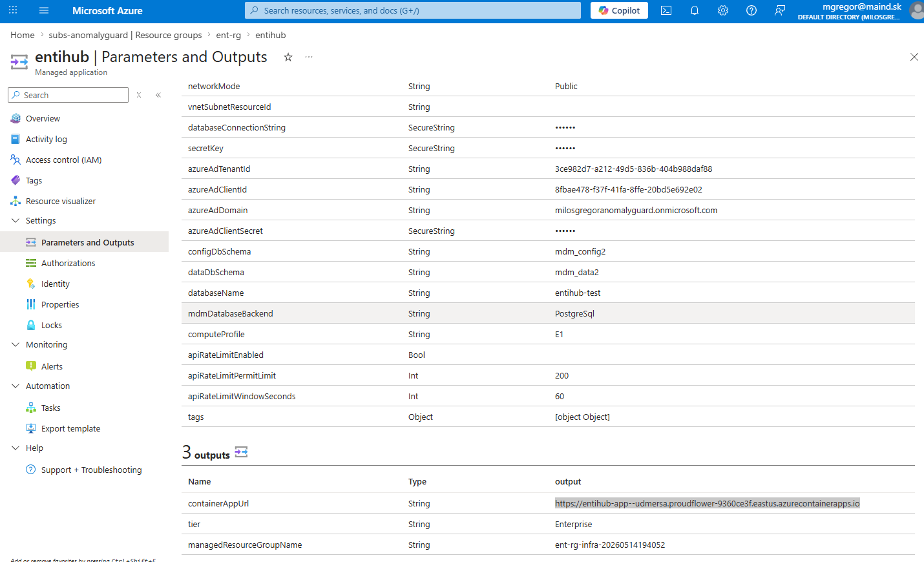Select azureAdDomain value milosgregoranomalyguard.onmicrosoft.com
Screen dimensions: 924x562
pos(636,210)
